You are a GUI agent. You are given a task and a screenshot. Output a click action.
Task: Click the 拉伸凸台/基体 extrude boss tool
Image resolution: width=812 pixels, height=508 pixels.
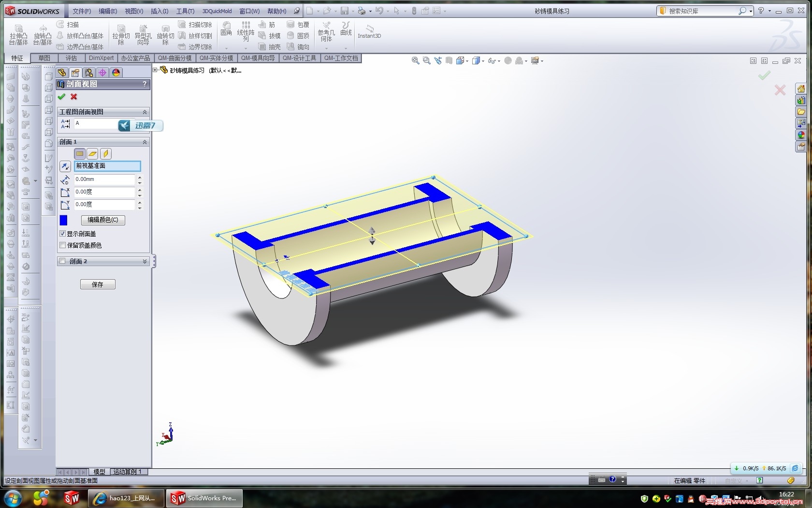[18, 35]
